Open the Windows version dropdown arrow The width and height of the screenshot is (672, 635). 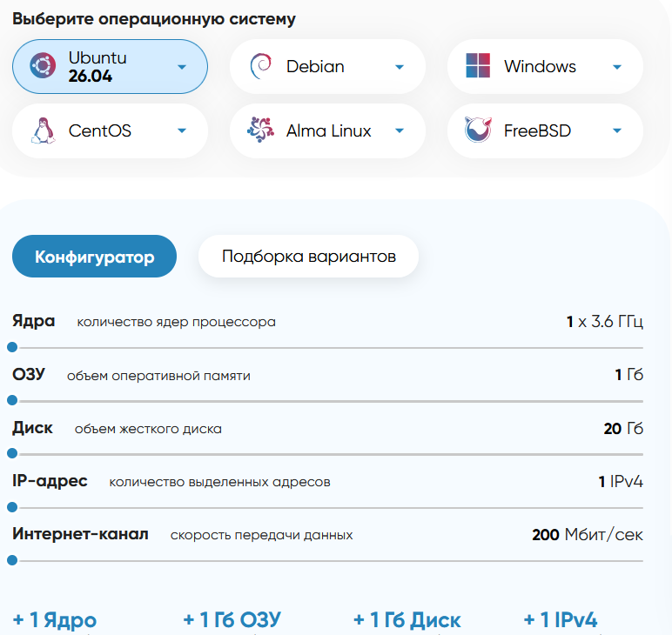[617, 67]
